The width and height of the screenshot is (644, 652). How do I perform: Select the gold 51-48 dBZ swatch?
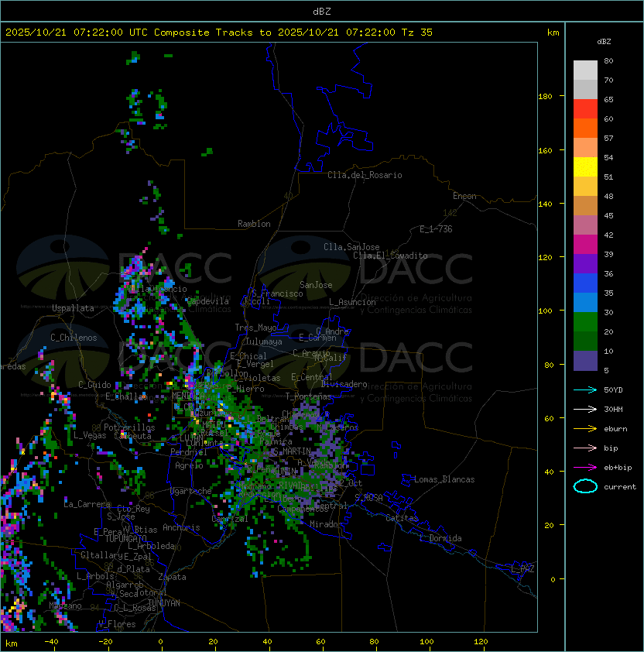pyautogui.click(x=585, y=187)
